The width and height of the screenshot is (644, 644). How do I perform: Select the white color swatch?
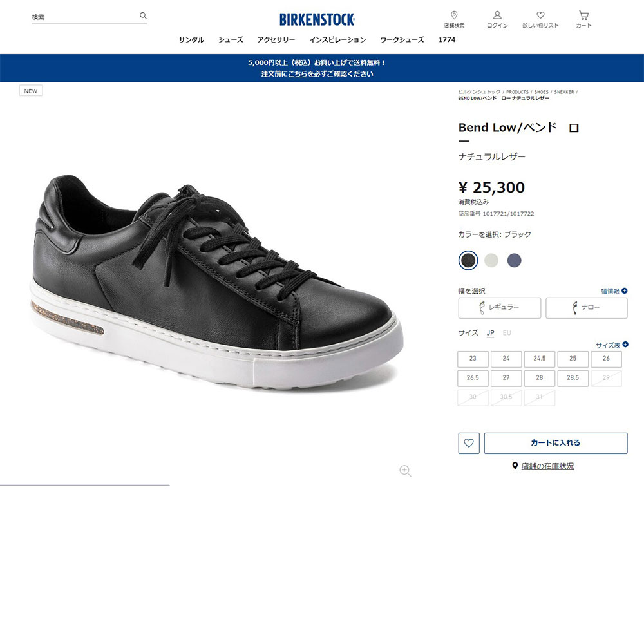pyautogui.click(x=491, y=260)
